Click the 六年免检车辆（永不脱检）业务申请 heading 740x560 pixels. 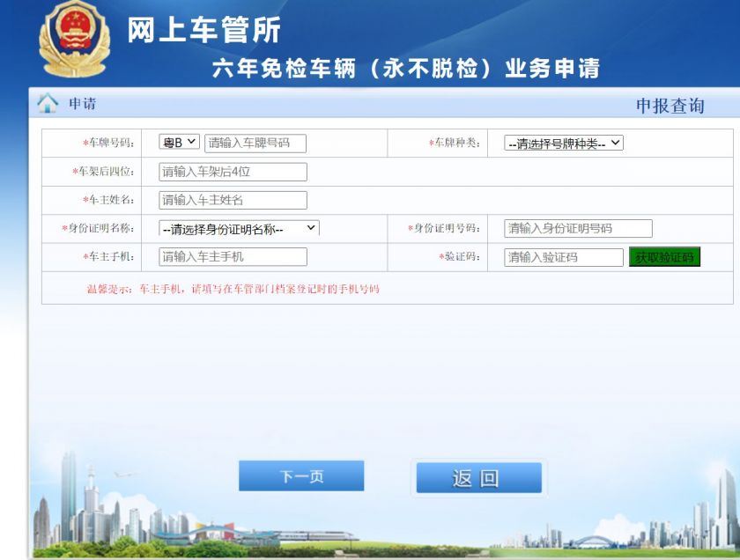click(406, 69)
